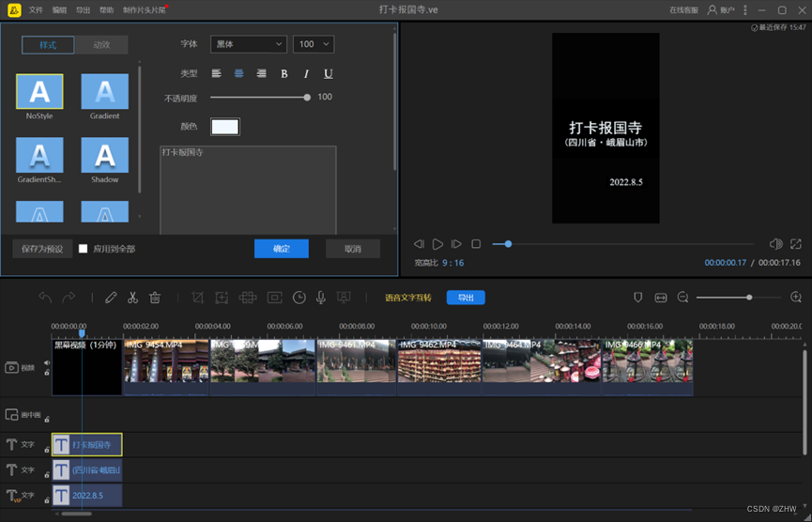812x522 pixels.
Task: Choose the Gradient text style thumbnail
Action: pyautogui.click(x=104, y=91)
